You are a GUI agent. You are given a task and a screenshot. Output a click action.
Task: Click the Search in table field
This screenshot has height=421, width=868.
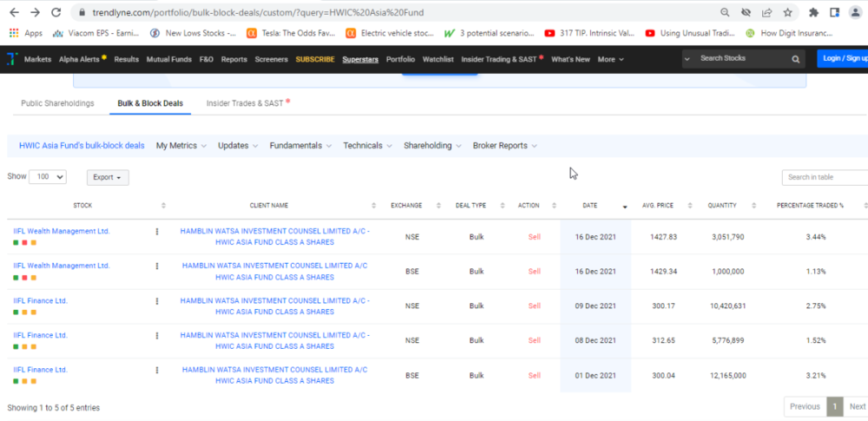825,177
